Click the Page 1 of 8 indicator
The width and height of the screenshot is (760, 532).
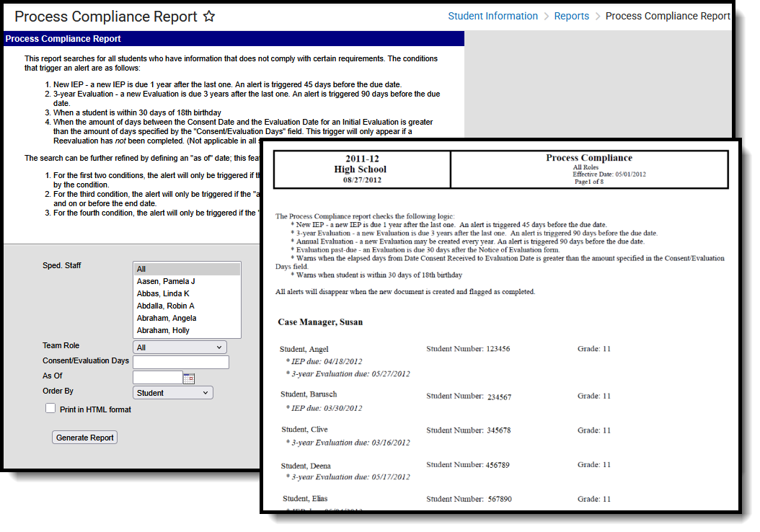click(x=589, y=182)
